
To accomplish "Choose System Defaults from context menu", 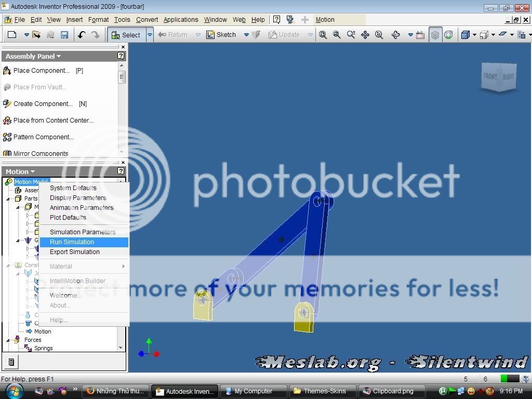I will pyautogui.click(x=84, y=188).
